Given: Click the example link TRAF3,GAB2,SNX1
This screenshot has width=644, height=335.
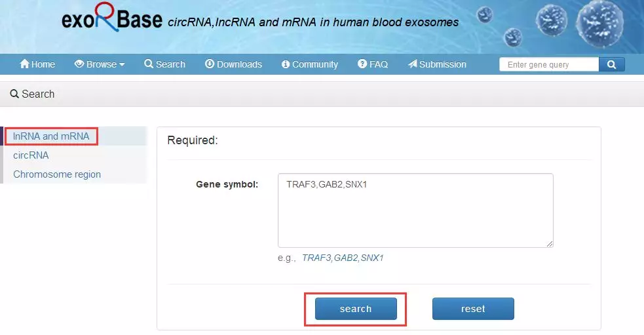Looking at the screenshot, I should click(x=343, y=258).
